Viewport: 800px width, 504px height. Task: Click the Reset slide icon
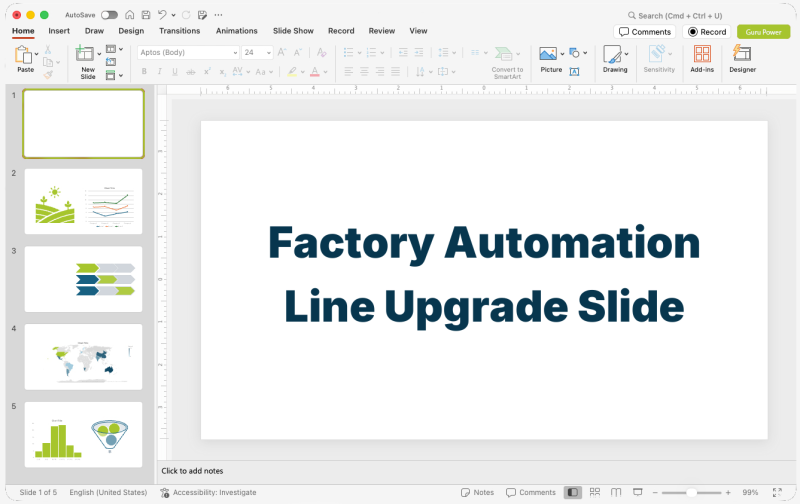tap(111, 62)
